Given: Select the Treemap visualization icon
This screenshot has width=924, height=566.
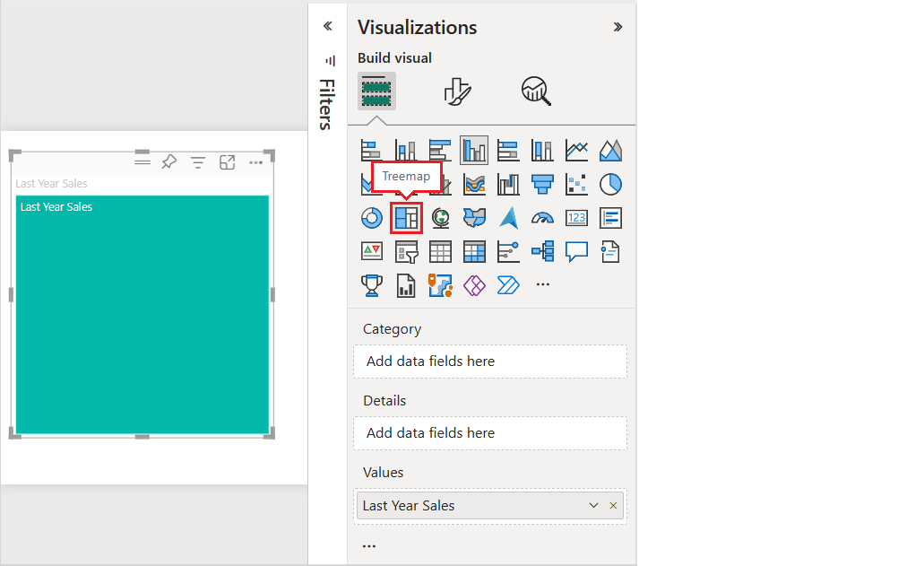Looking at the screenshot, I should point(406,217).
